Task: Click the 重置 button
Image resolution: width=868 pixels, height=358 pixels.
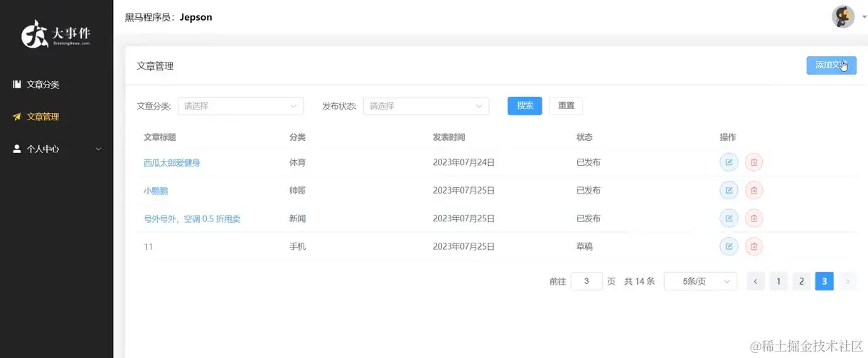Action: tap(566, 105)
